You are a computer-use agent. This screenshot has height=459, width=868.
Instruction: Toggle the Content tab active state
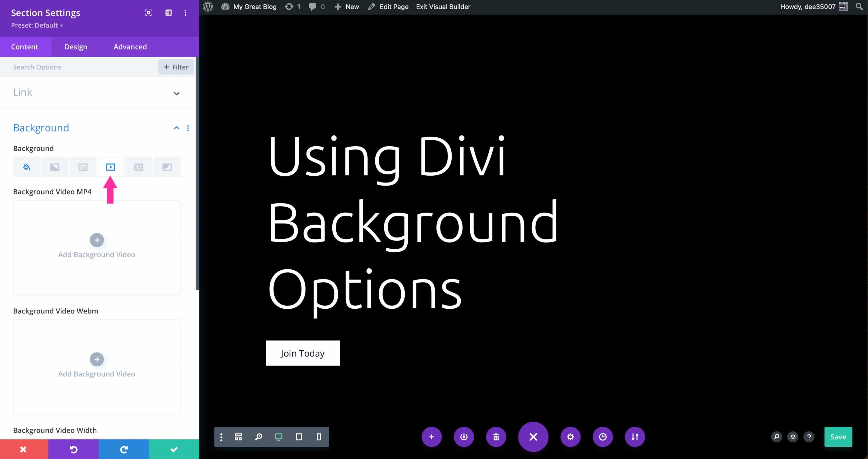[x=25, y=46]
